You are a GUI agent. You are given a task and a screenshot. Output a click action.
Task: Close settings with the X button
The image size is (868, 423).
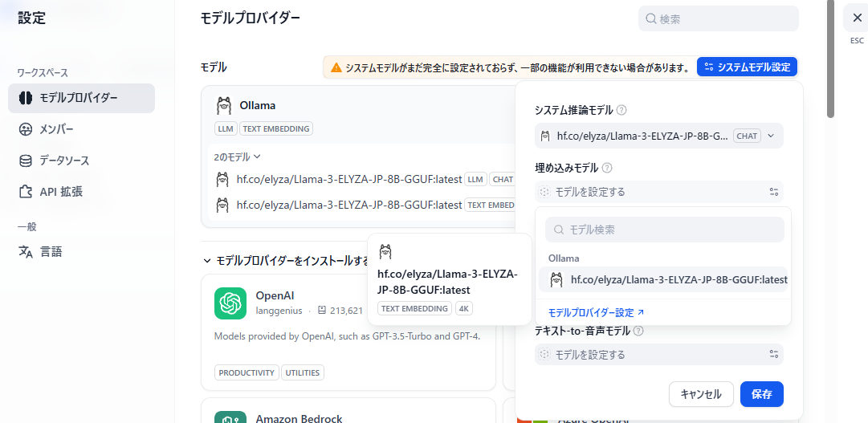857,18
